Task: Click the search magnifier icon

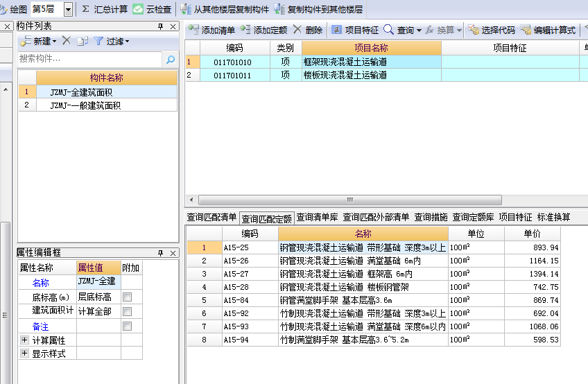Action: (171, 59)
